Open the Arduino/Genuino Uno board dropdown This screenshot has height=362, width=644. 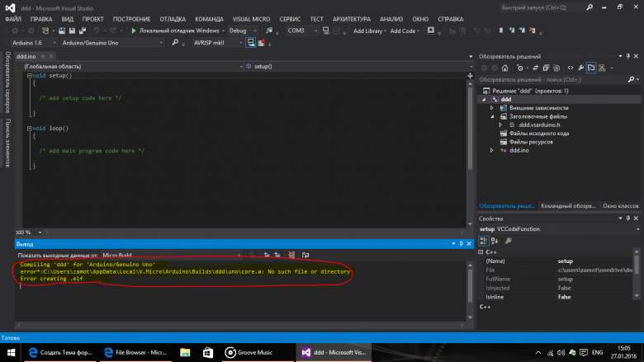(161, 43)
